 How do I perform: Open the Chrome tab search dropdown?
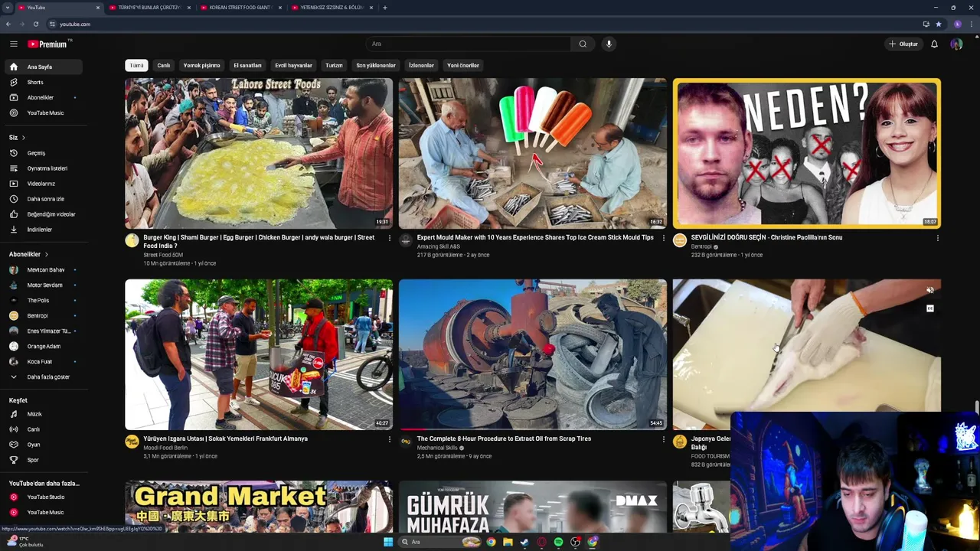pyautogui.click(x=8, y=8)
